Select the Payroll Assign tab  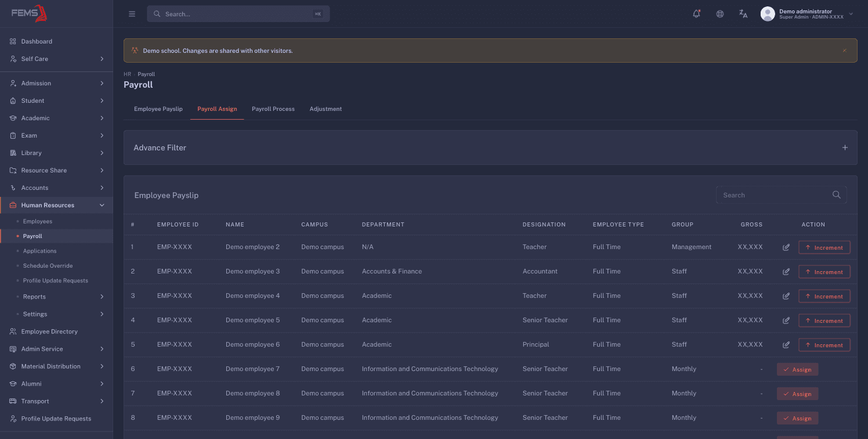pos(217,109)
